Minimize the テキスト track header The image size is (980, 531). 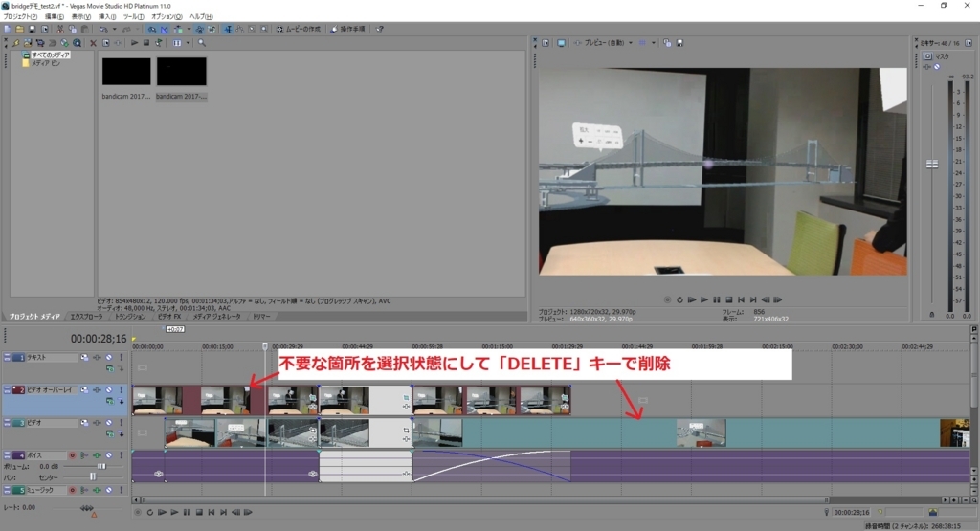7,357
